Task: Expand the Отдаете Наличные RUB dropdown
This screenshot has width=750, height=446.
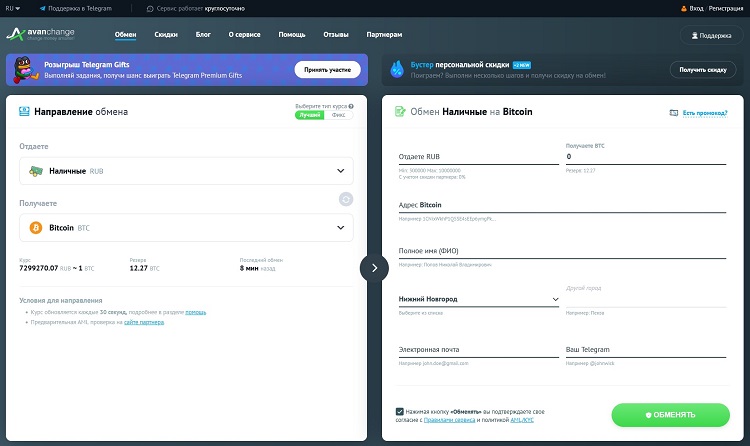Action: coord(340,171)
